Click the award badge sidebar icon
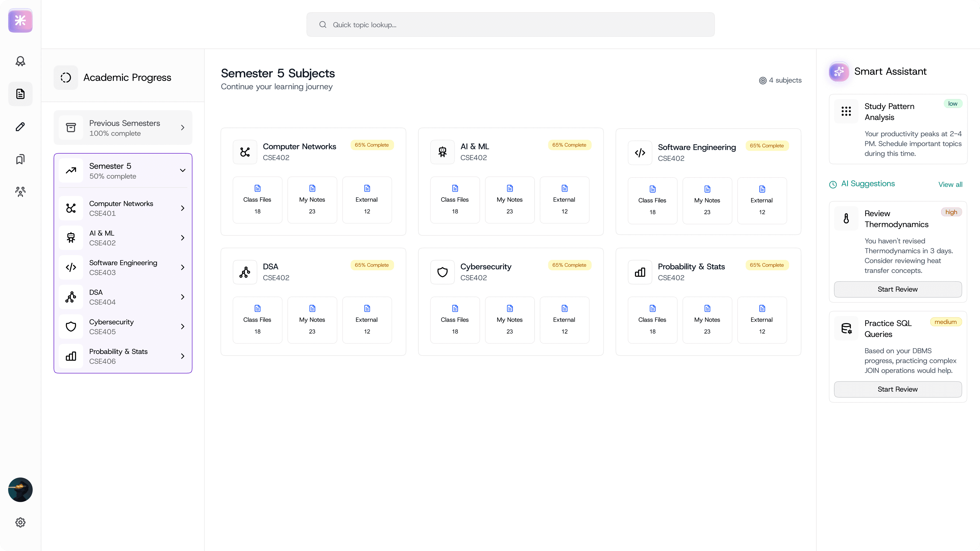The height and width of the screenshot is (551, 980). (20, 61)
